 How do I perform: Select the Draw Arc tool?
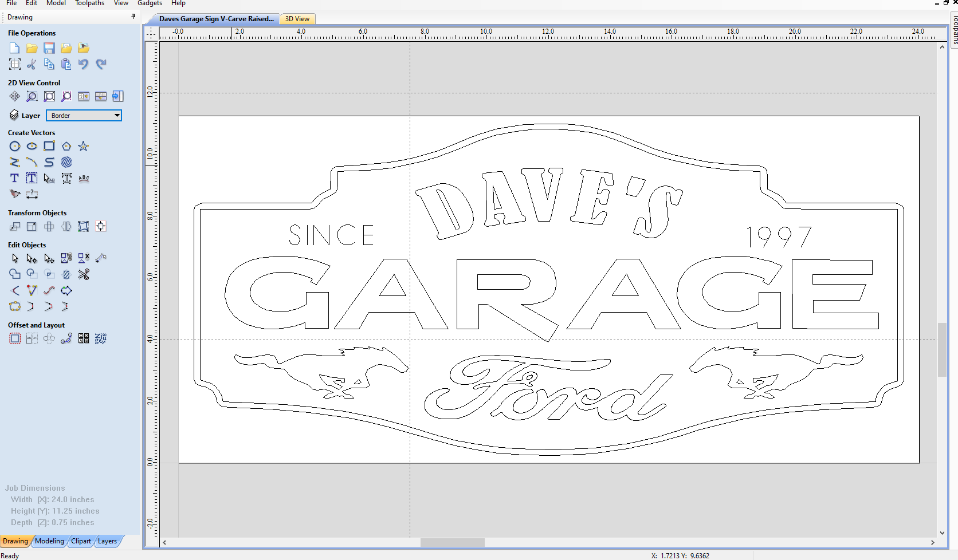pos(32,163)
